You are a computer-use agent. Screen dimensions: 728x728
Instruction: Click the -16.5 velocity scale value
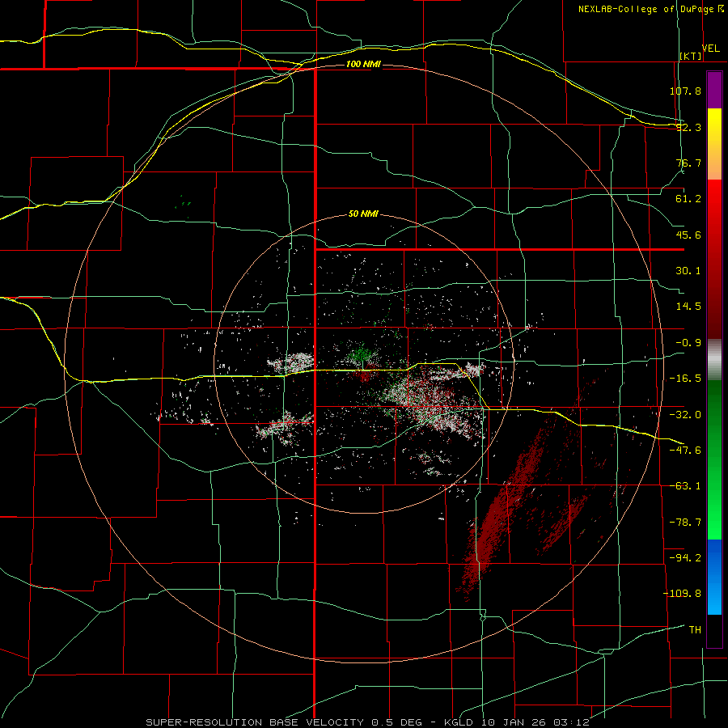point(685,379)
